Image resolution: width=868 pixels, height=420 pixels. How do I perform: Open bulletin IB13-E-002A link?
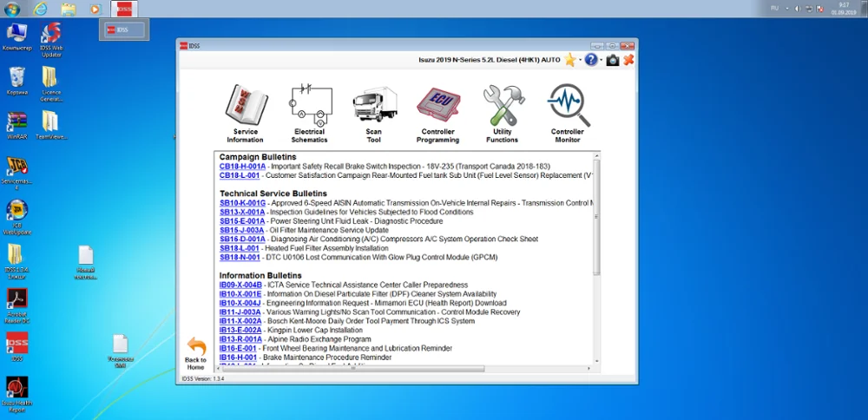click(240, 331)
